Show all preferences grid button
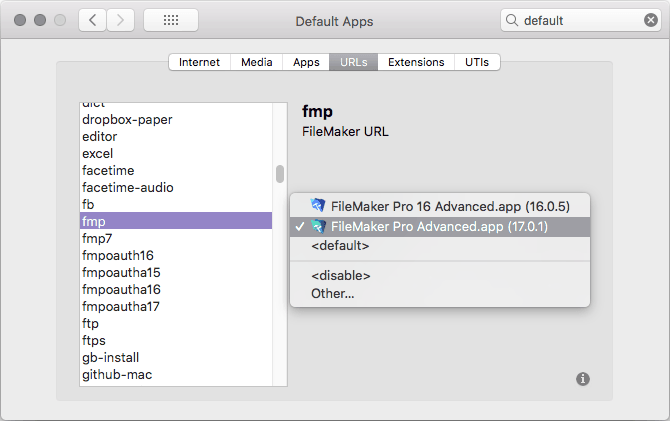This screenshot has height=421, width=670. pyautogui.click(x=171, y=20)
